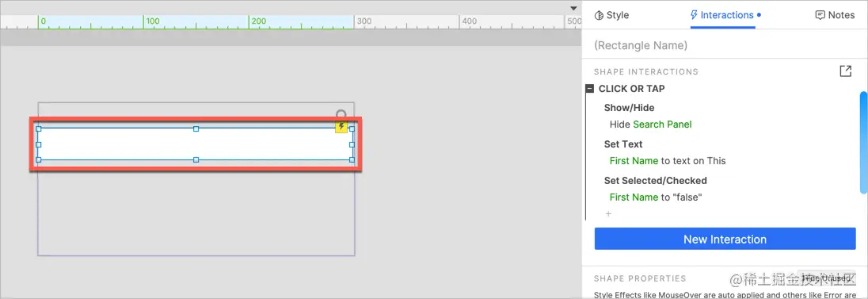This screenshot has height=299, width=868.
Task: Click the New Interaction button
Action: pyautogui.click(x=725, y=239)
